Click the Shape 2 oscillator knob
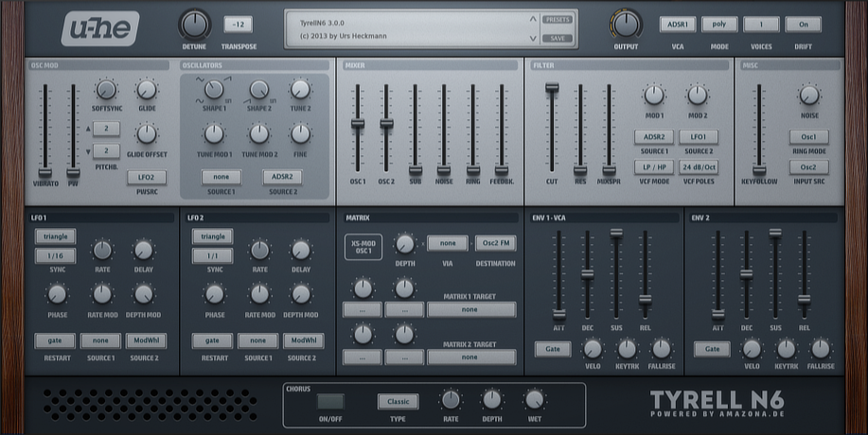868x435 pixels. pyautogui.click(x=258, y=89)
